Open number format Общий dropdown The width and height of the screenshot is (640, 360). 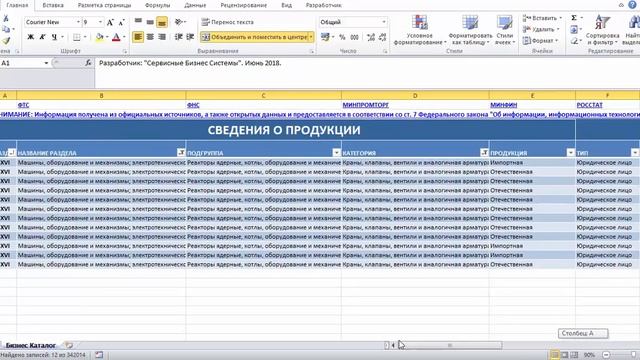tap(384, 22)
